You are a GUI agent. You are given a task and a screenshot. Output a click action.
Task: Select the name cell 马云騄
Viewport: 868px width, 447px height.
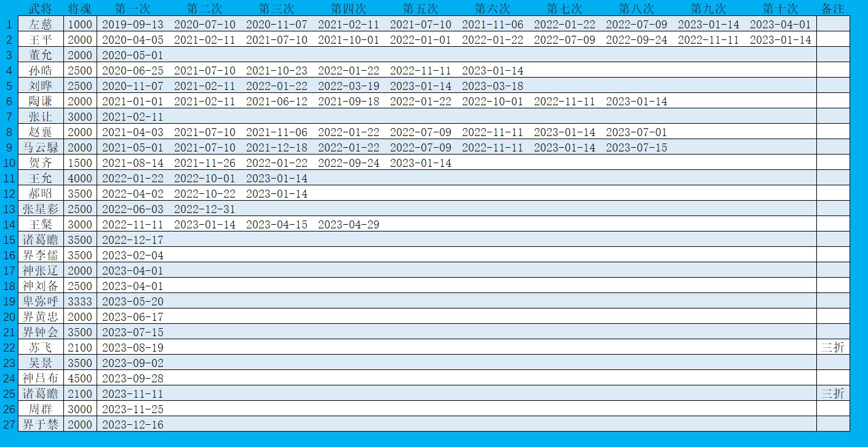click(41, 148)
